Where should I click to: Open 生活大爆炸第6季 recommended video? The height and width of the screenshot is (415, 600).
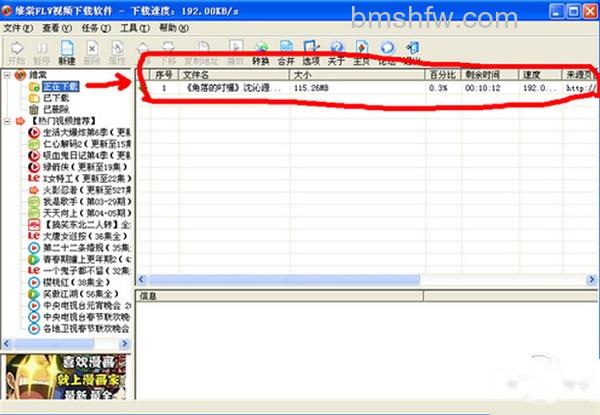pos(87,133)
